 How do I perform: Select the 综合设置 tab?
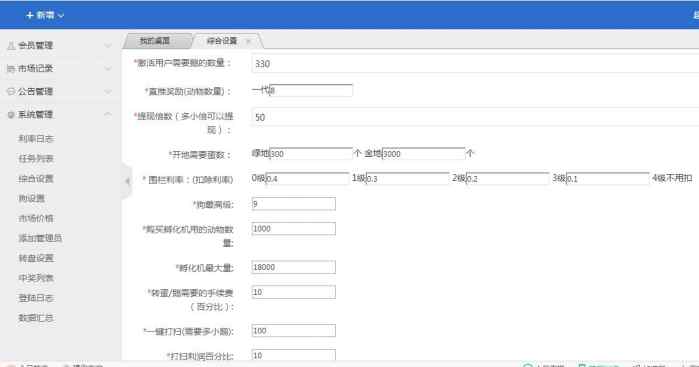(x=222, y=41)
